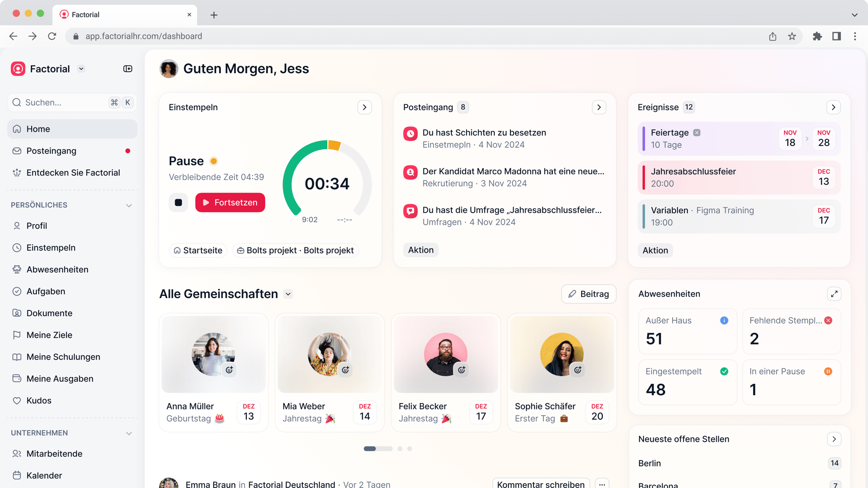The height and width of the screenshot is (488, 868).
Task: Open Meine Schulungen in the sidebar
Action: point(72,357)
